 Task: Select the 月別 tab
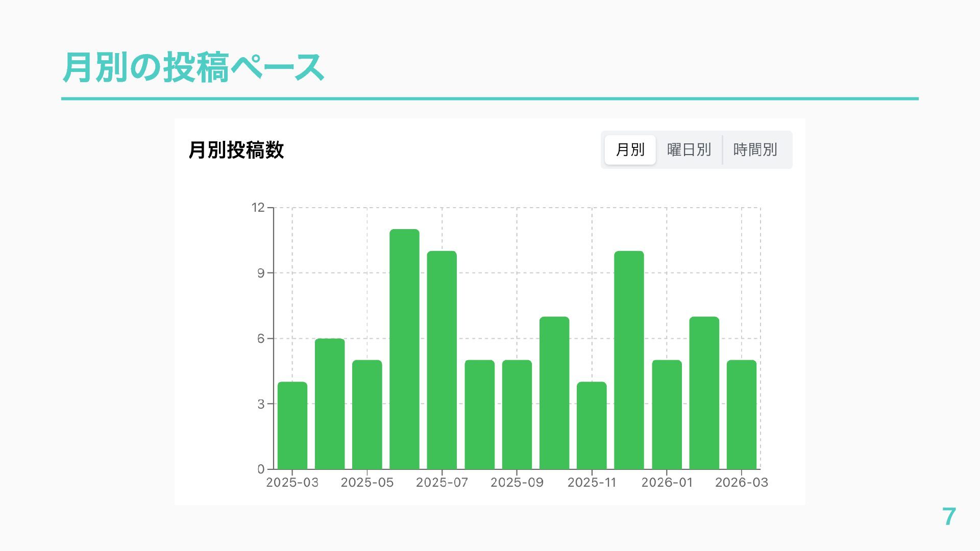(x=630, y=150)
